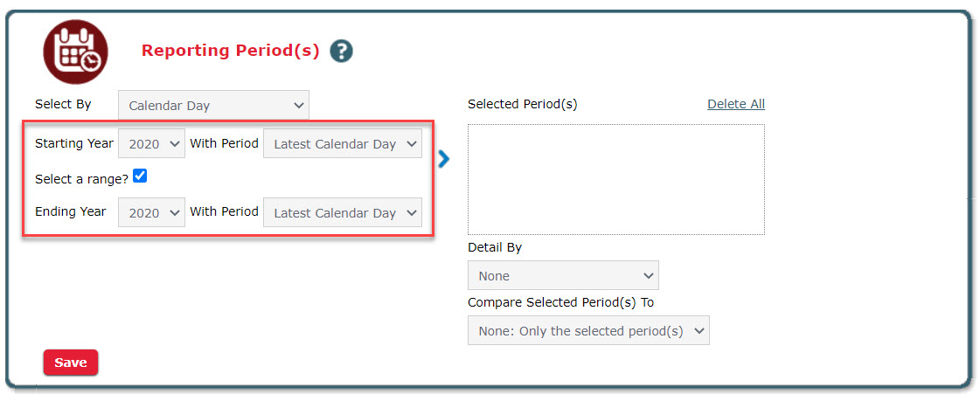Open the Starting Year's With Period dropdown
This screenshot has width=980, height=394.
tap(343, 144)
